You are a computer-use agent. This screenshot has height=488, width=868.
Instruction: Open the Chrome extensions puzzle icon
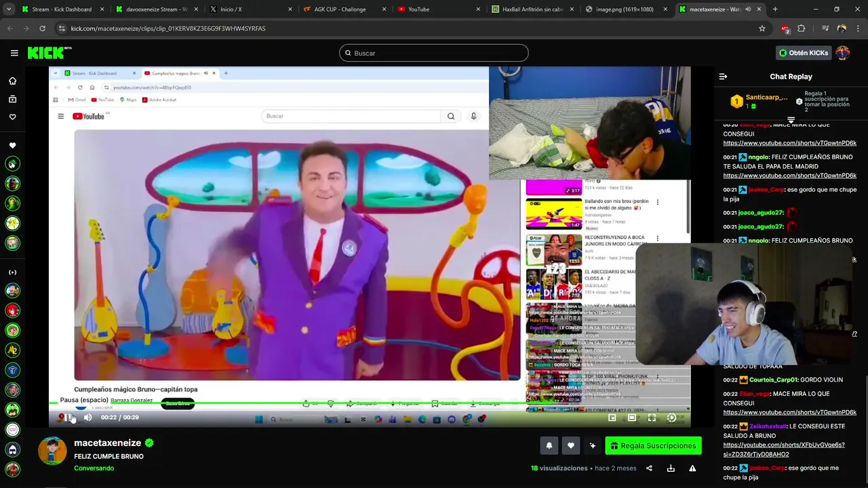(801, 28)
